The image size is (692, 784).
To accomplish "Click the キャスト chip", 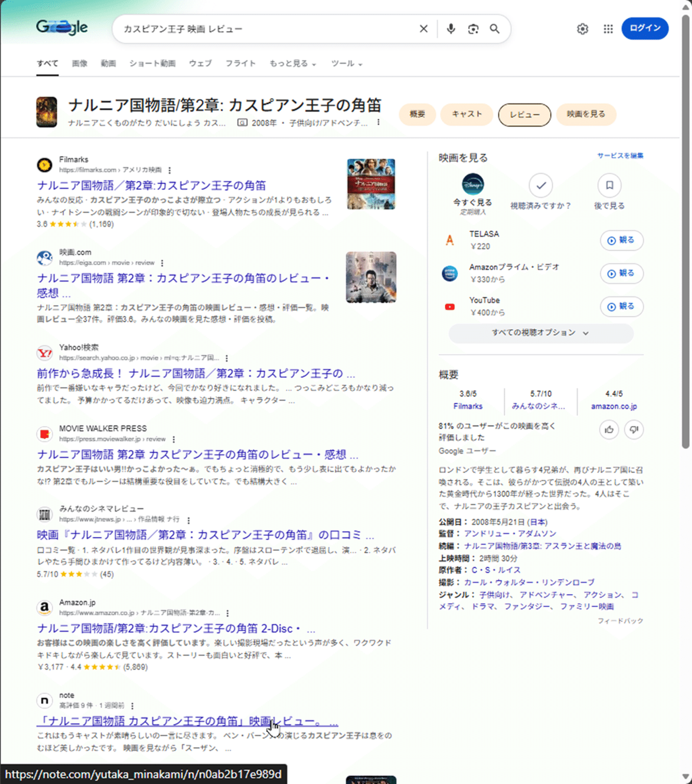I will pos(467,114).
